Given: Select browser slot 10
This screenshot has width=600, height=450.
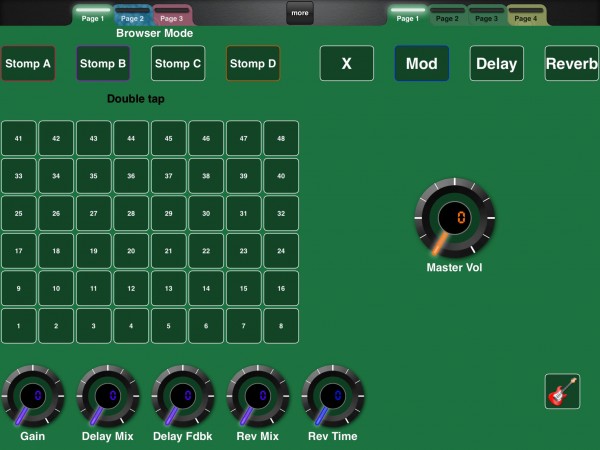Looking at the screenshot, I should click(56, 289).
